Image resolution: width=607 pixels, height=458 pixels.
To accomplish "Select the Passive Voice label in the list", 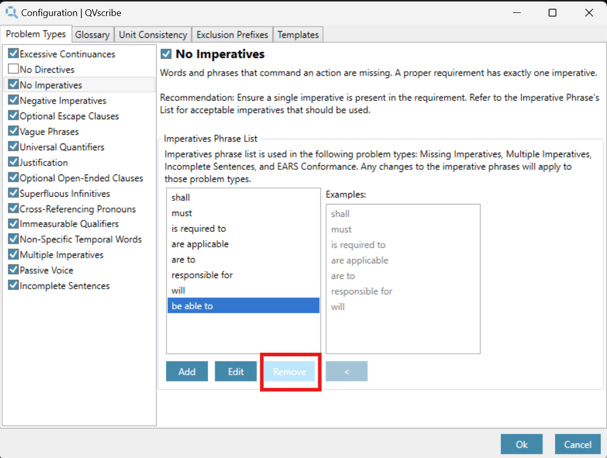I will click(46, 270).
